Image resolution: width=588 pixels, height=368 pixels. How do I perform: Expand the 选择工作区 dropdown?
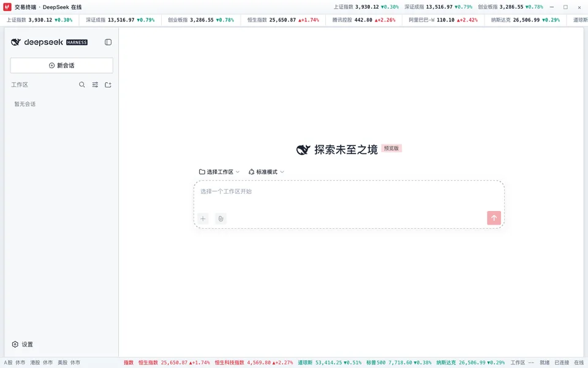pyautogui.click(x=219, y=172)
